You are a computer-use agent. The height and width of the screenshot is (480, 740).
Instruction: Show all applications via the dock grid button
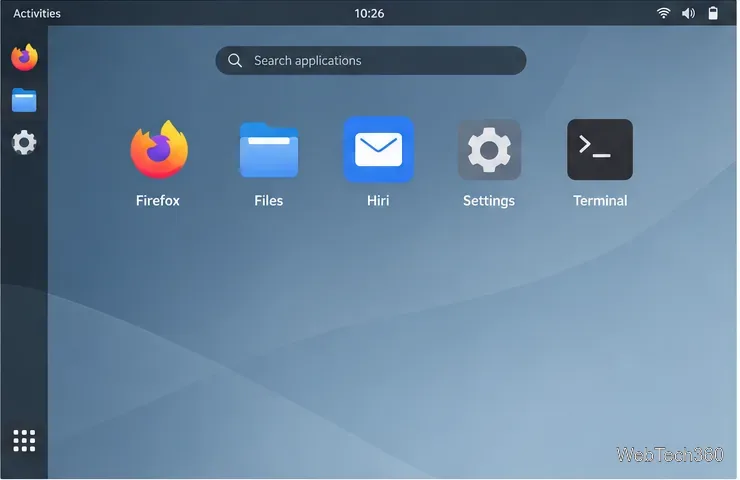pos(24,440)
